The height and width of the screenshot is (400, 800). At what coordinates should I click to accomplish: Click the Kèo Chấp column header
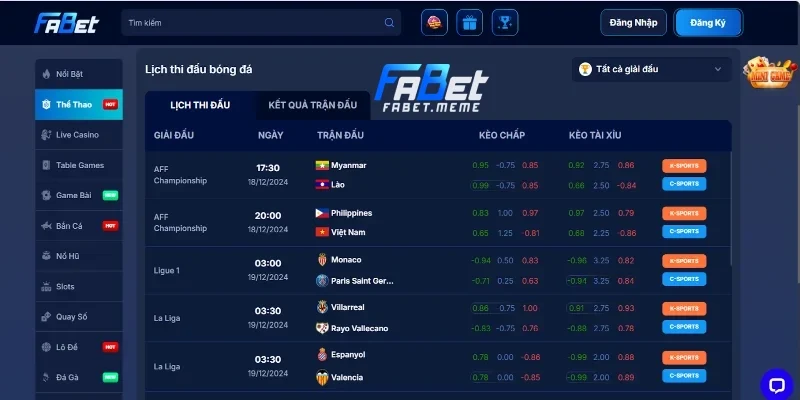502,135
